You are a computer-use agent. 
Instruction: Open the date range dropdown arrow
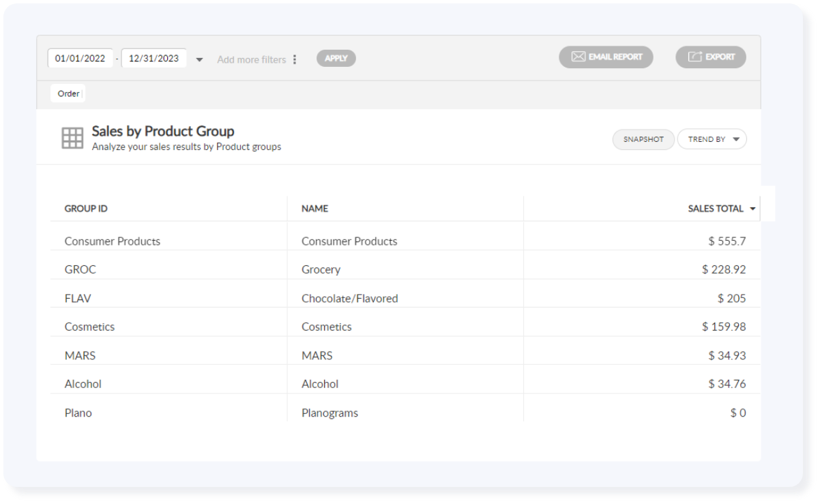click(x=199, y=59)
